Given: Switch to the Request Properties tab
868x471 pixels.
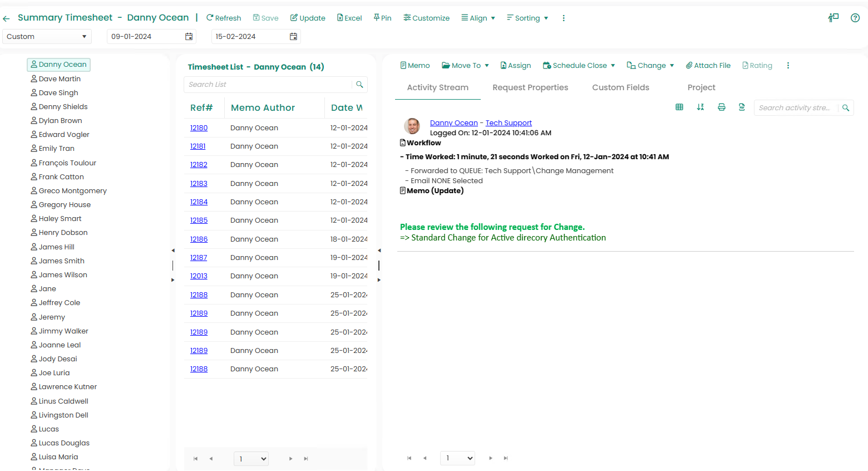Looking at the screenshot, I should [x=530, y=87].
